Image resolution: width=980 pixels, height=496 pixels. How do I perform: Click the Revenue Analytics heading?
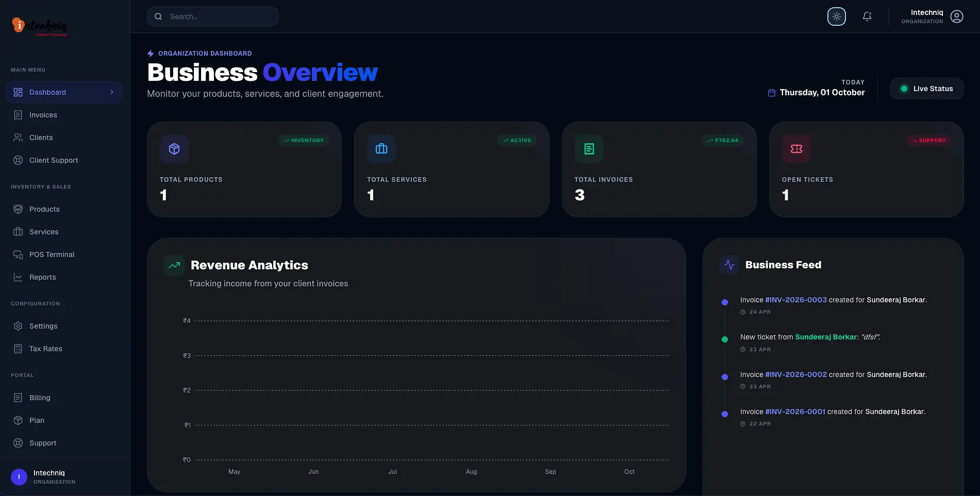click(250, 265)
